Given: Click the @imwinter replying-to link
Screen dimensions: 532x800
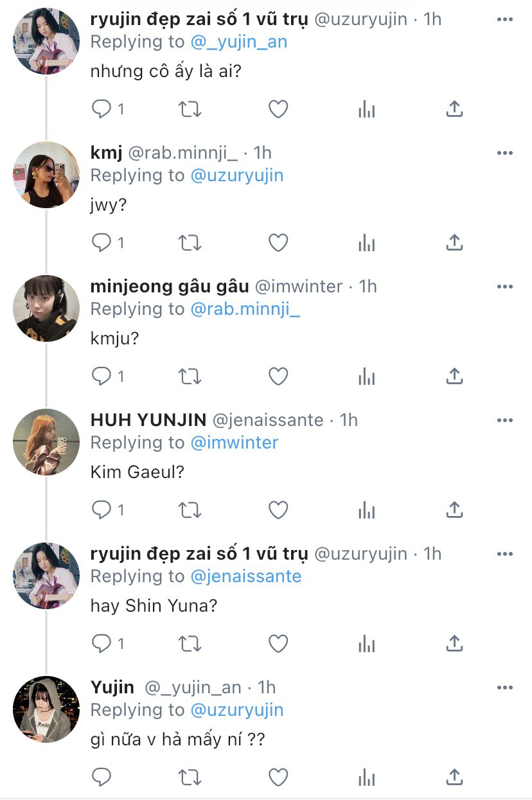Looking at the screenshot, I should [234, 443].
